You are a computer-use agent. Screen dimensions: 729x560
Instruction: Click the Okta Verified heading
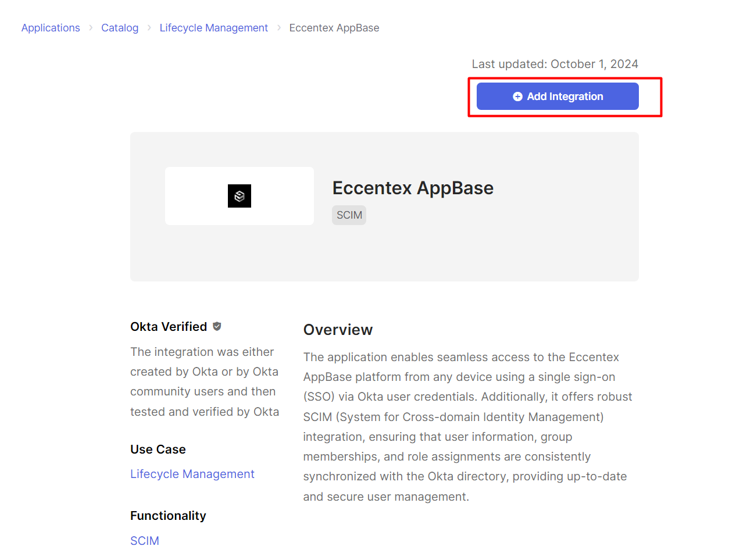coord(169,327)
